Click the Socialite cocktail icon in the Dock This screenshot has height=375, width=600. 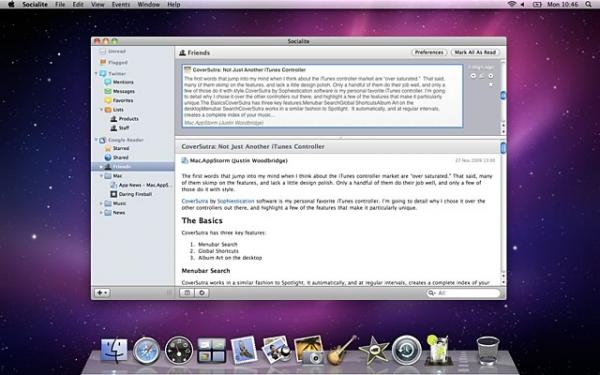click(438, 349)
